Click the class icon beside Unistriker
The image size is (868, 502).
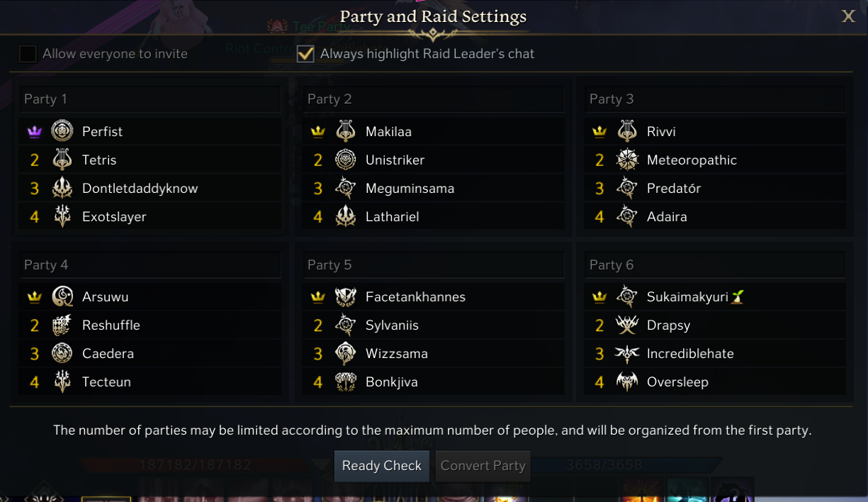pos(345,160)
